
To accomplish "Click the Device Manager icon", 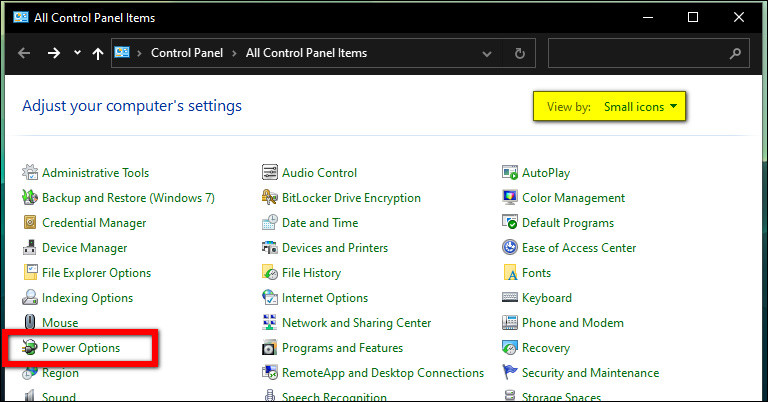I will tap(30, 248).
